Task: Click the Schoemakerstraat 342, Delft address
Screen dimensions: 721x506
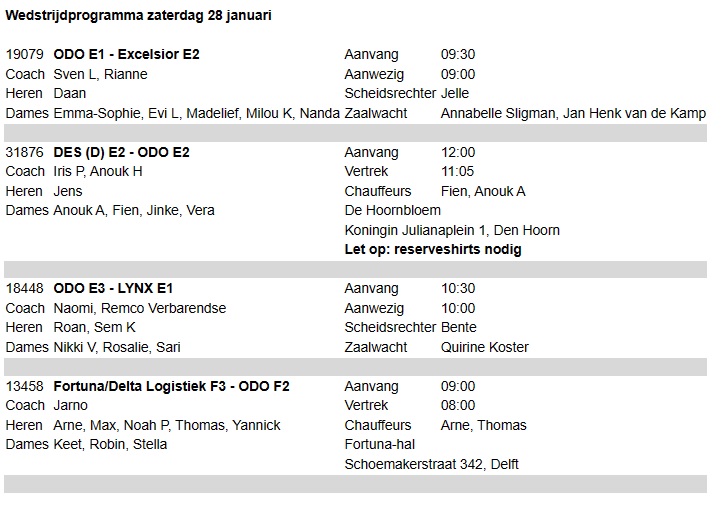Action: coord(431,464)
